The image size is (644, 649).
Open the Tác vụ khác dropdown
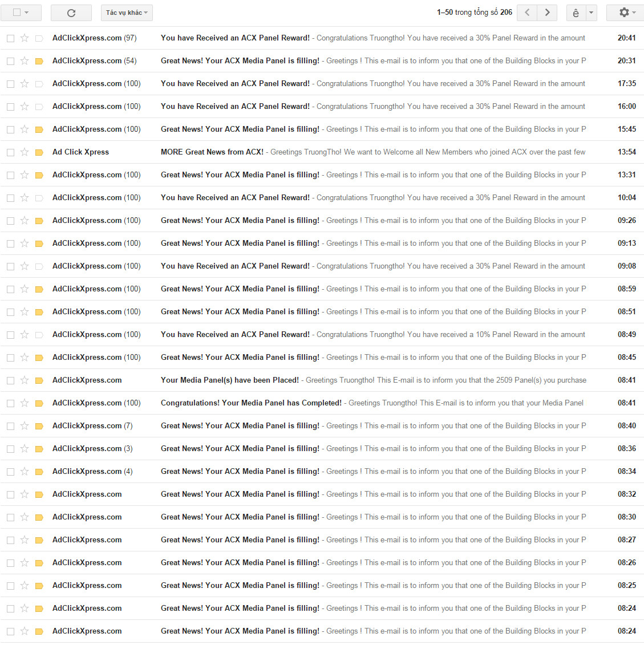127,13
